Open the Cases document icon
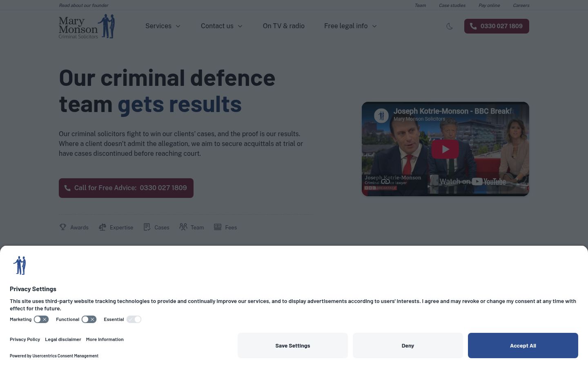Screen dimensions: 588x368 (147, 227)
